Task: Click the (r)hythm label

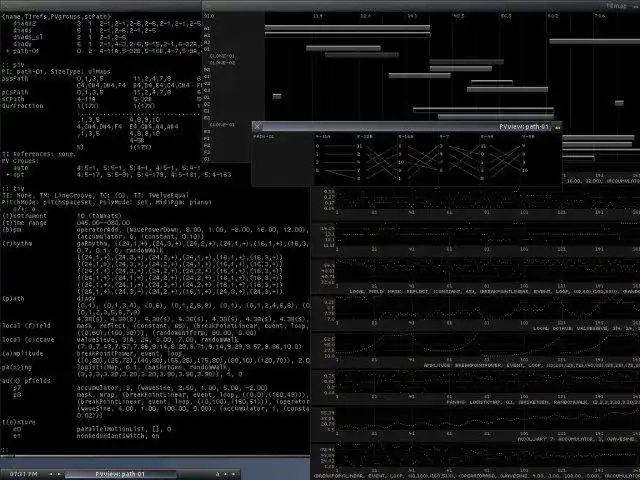Action: tap(17, 243)
